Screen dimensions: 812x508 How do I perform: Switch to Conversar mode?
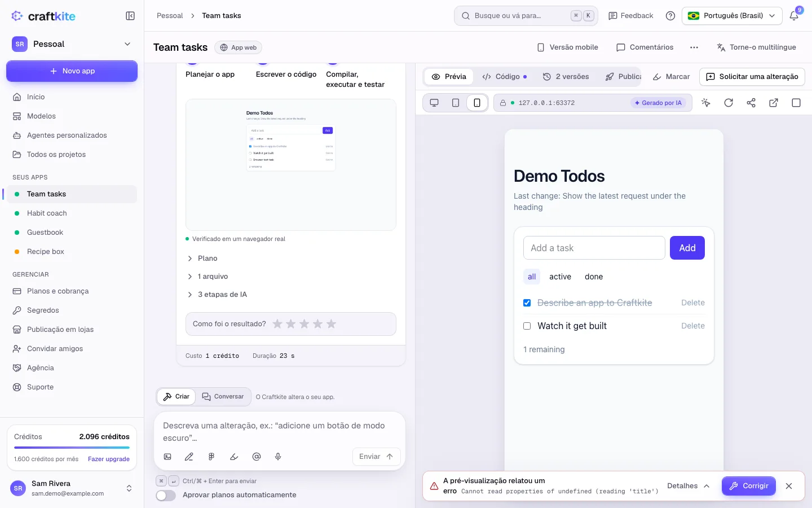[223, 397]
